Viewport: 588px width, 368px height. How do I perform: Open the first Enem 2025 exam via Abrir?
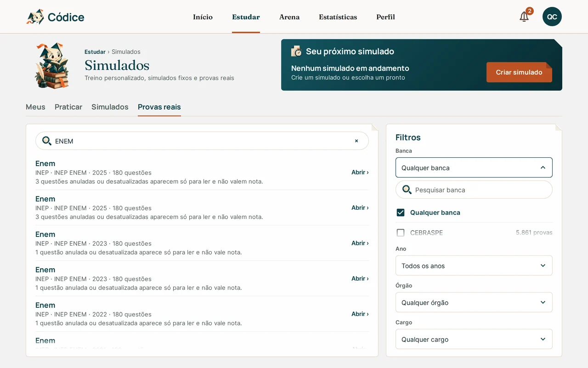click(x=360, y=172)
